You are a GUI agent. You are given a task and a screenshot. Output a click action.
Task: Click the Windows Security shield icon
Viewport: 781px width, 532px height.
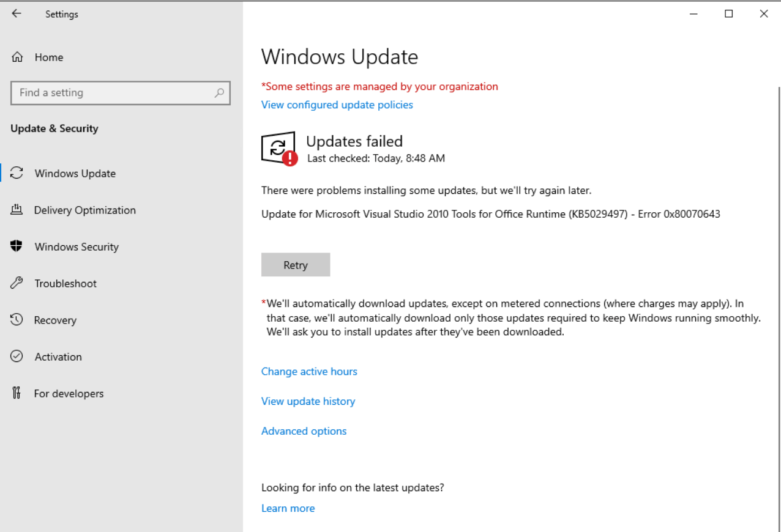pos(17,246)
